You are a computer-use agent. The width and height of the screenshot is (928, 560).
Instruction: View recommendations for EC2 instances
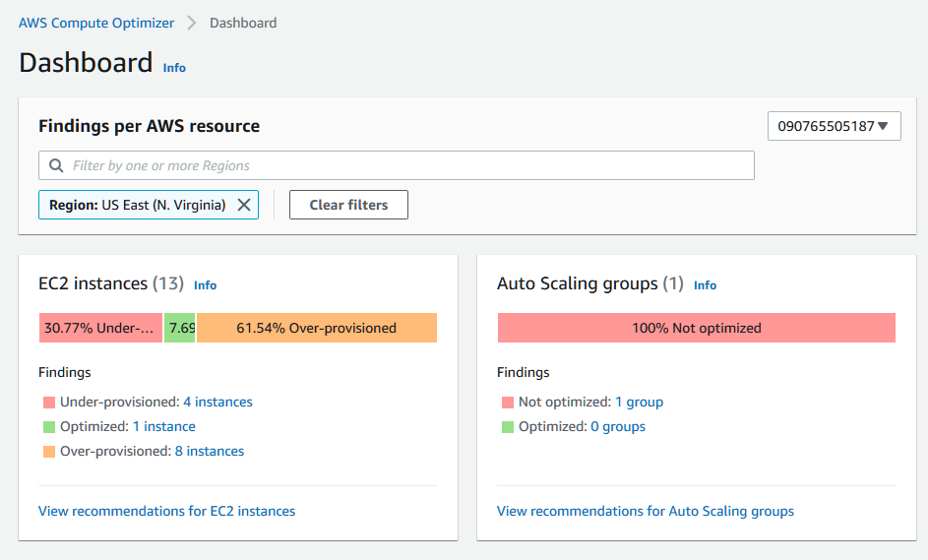[x=166, y=511]
